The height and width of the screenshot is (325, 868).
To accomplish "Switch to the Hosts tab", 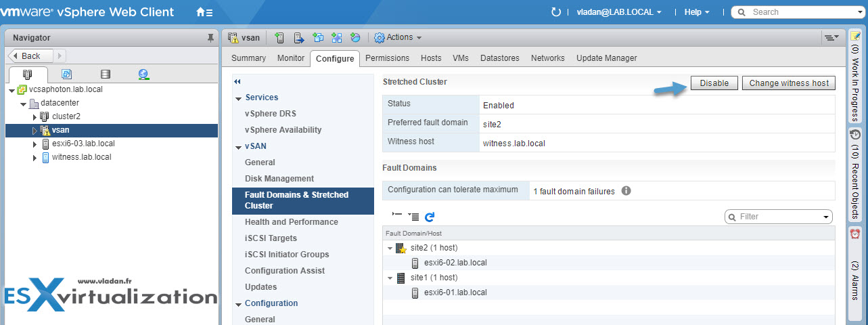I will click(x=431, y=58).
